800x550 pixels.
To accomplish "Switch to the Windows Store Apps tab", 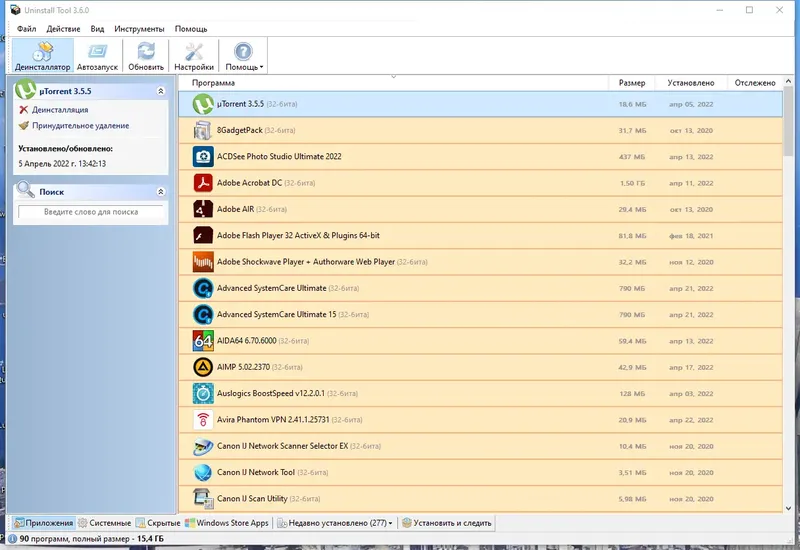I will 227,523.
